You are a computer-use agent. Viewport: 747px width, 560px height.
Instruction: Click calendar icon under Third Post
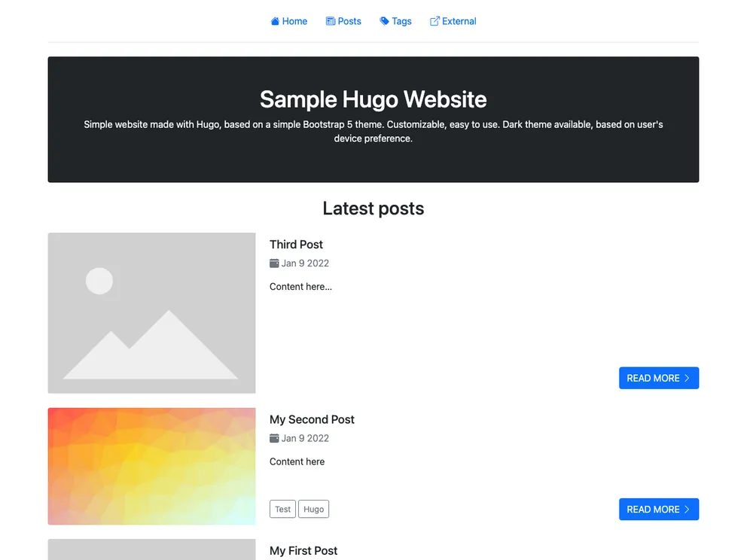point(274,263)
